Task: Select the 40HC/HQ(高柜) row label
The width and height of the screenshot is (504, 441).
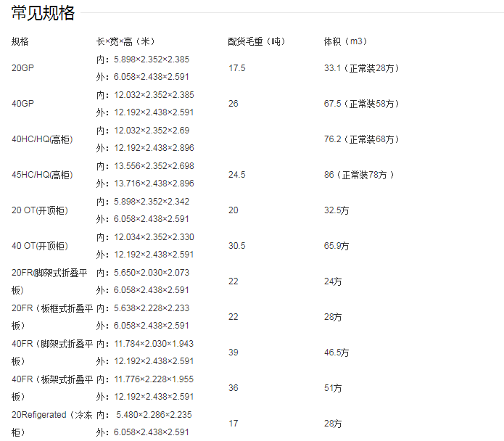Action: tap(42, 139)
